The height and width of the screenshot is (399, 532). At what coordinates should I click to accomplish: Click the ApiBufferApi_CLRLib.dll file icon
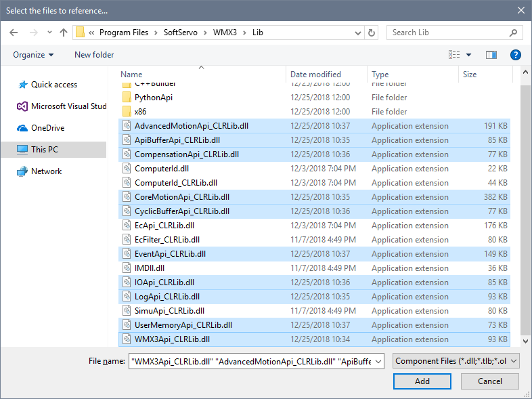click(127, 140)
